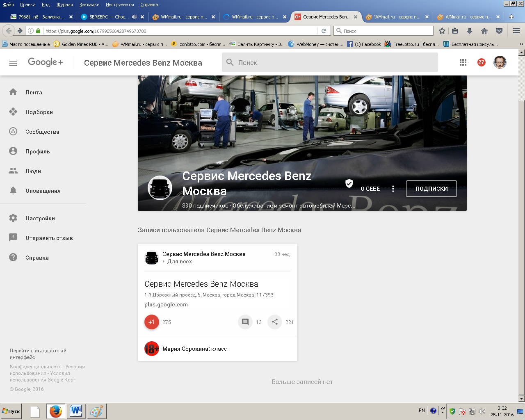Click the Firefox Поиск search box
The image size is (525, 420).
pyautogui.click(x=384, y=31)
